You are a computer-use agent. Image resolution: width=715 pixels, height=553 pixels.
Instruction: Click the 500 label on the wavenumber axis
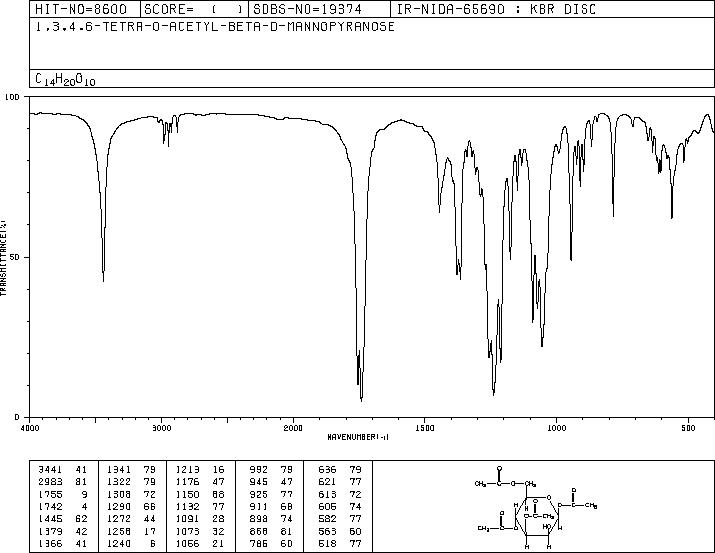pyautogui.click(x=688, y=428)
